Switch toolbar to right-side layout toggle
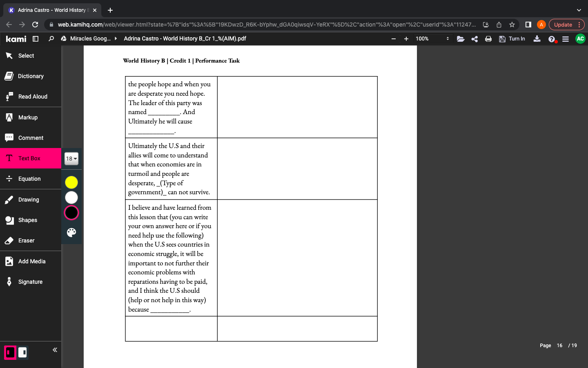The image size is (588, 368). tap(23, 352)
